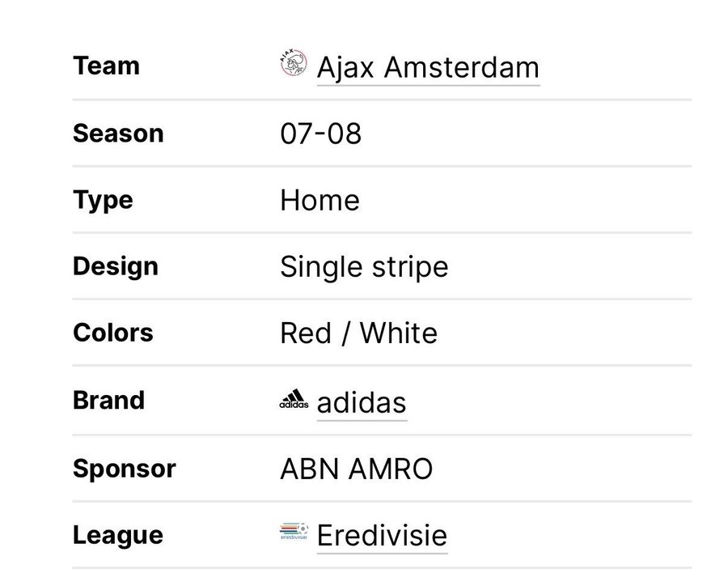Click the Ajax club crest icon
728x586 pixels.
[294, 63]
